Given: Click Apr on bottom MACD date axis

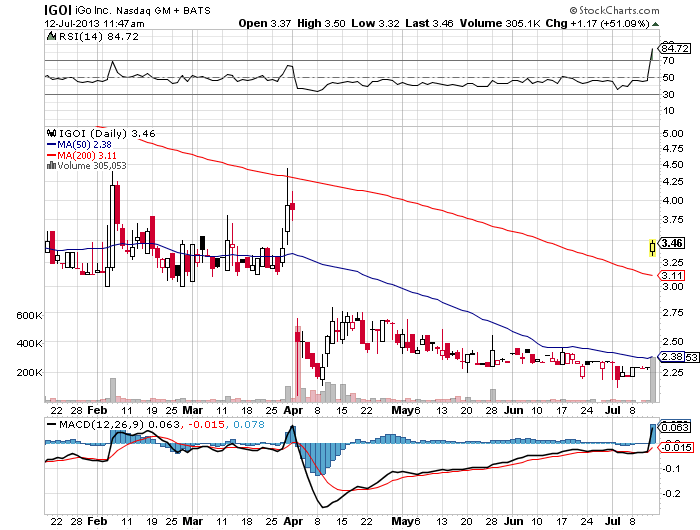Looking at the screenshot, I should [292, 521].
